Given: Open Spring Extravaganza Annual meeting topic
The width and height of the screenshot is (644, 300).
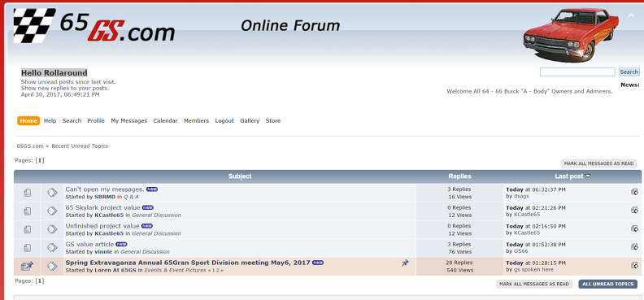Looking at the screenshot, I should point(188,263).
